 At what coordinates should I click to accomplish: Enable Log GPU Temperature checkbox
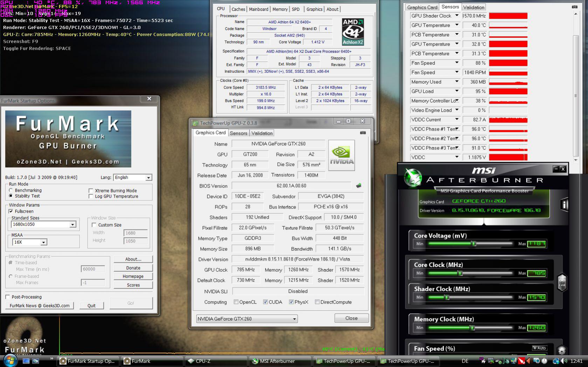point(91,196)
